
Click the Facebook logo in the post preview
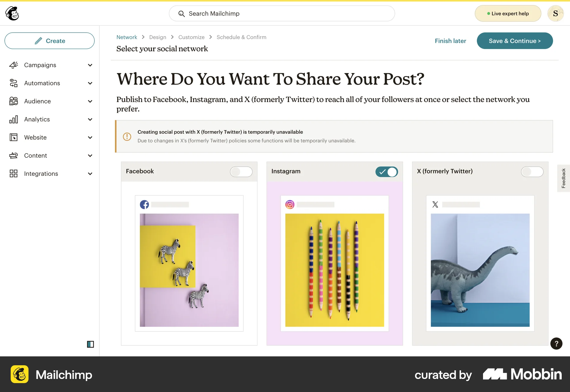tap(145, 204)
